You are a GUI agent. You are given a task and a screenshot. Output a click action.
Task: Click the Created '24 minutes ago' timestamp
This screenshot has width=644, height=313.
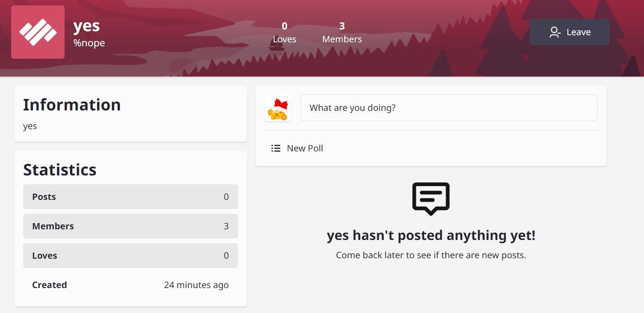(x=196, y=285)
